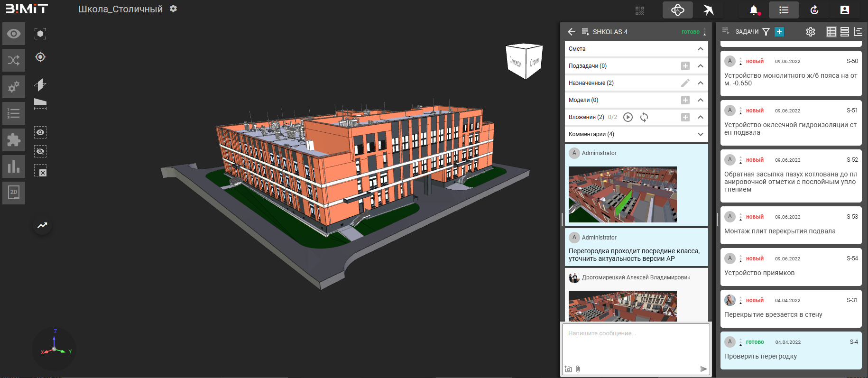Open task S-53 Монтаж плит перекрытия подвала
The width and height of the screenshot is (868, 378).
(791, 225)
